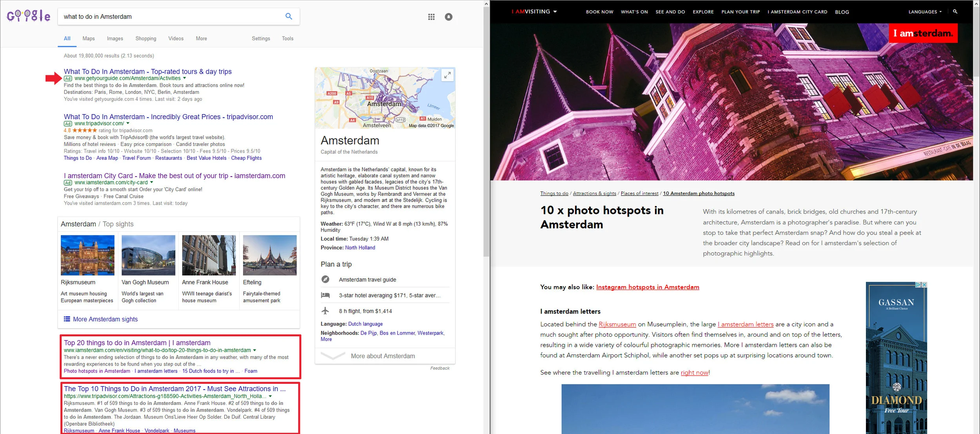Click the Cheap Flights sitelink under tripadvisor ad

click(246, 158)
